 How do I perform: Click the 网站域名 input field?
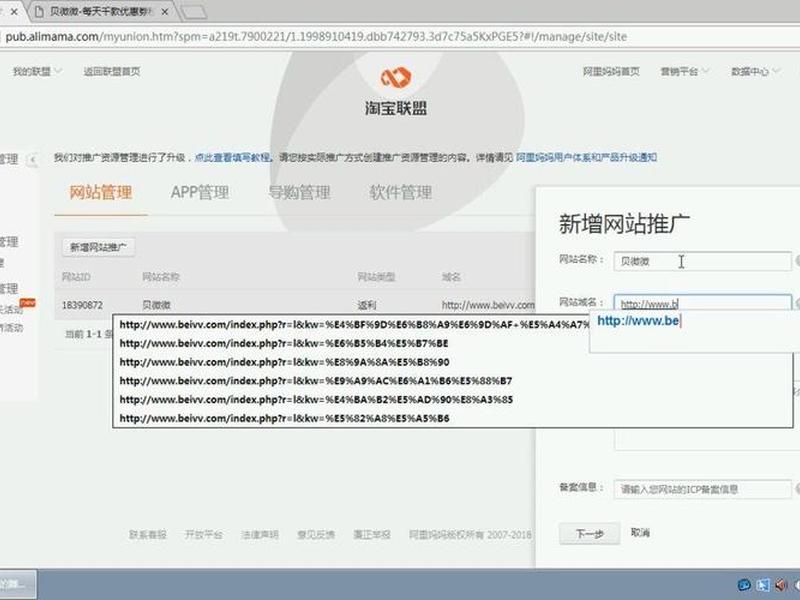pyautogui.click(x=702, y=304)
